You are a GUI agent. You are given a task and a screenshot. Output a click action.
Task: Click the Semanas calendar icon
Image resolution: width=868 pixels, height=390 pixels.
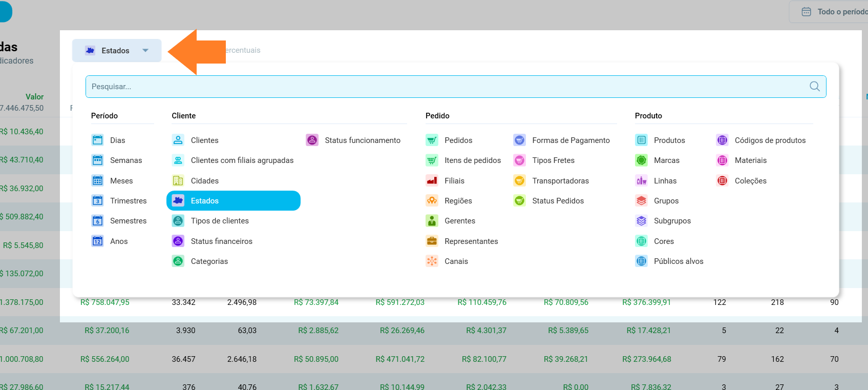pos(97,160)
